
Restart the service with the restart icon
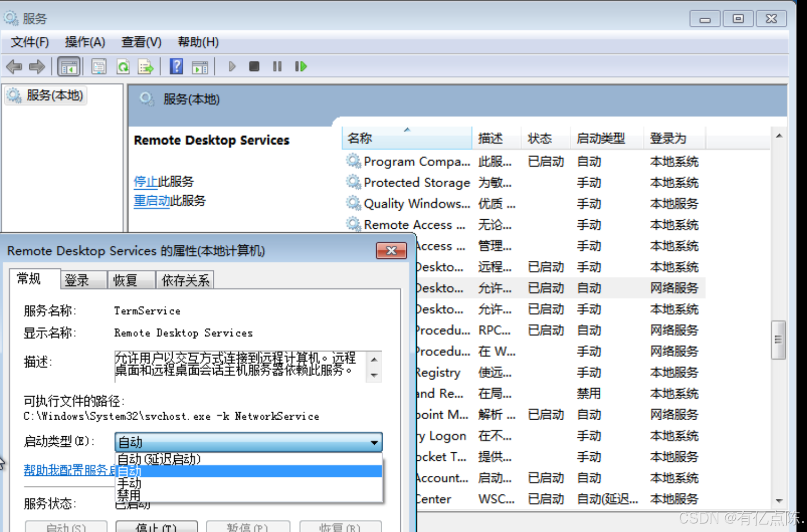click(301, 66)
